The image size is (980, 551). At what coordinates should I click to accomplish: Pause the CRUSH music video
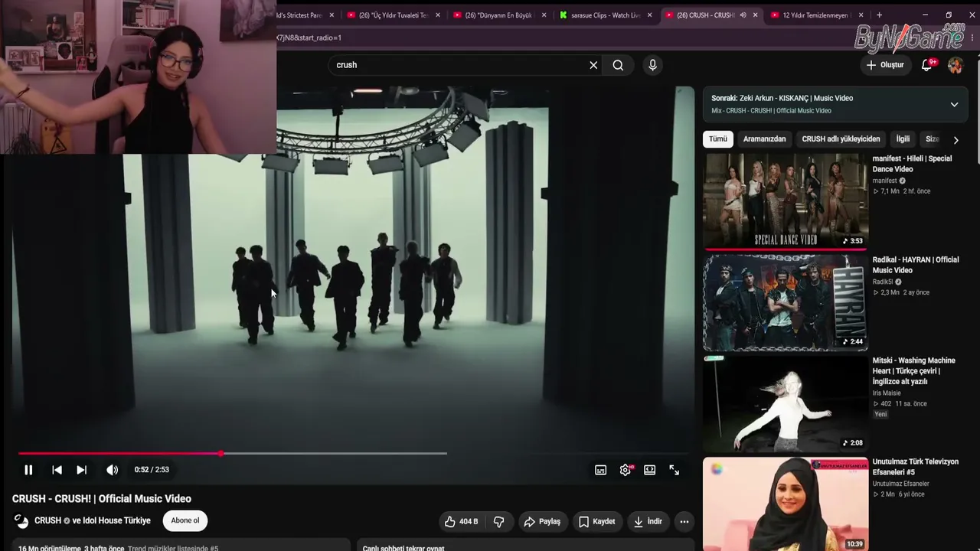pos(28,470)
